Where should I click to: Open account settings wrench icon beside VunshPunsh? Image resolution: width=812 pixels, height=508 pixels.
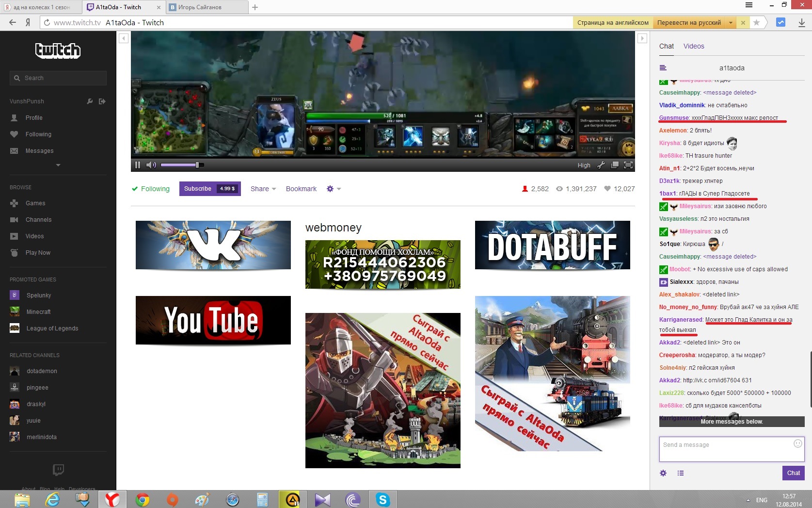coord(90,101)
